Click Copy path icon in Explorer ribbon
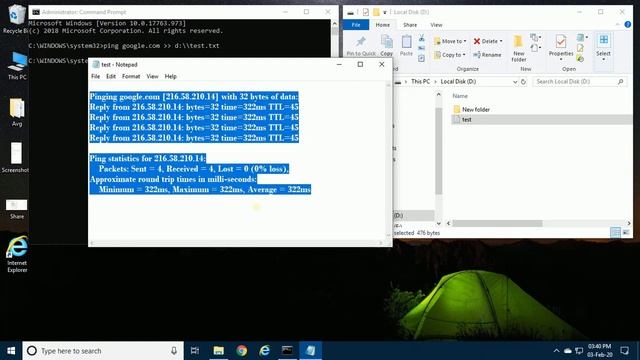This screenshot has height=360, width=640. 422,48
